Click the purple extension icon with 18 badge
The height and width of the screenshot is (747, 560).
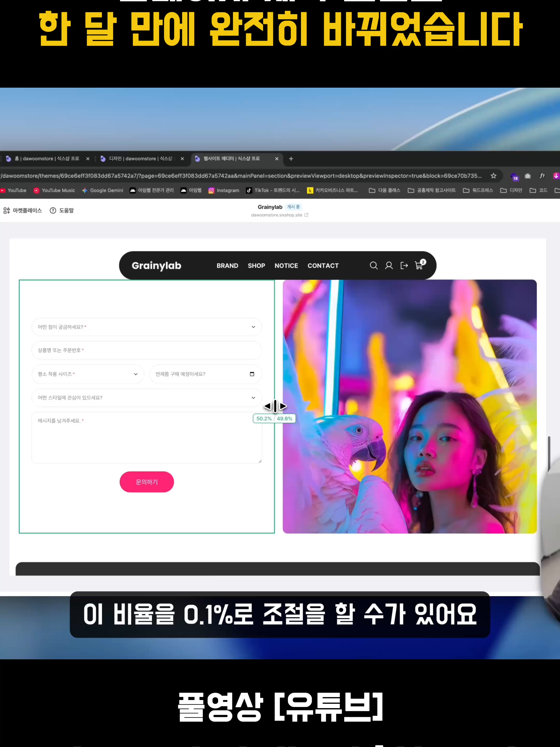click(514, 177)
